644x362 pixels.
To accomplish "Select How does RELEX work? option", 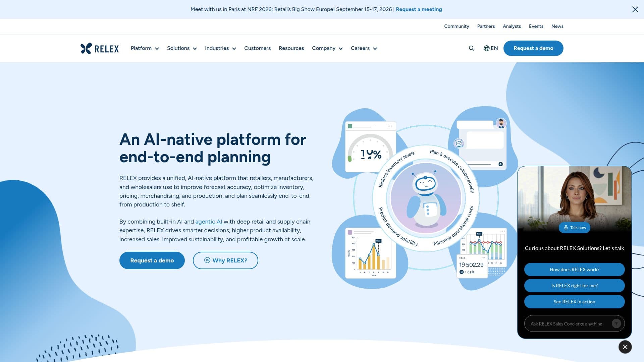I will [574, 269].
